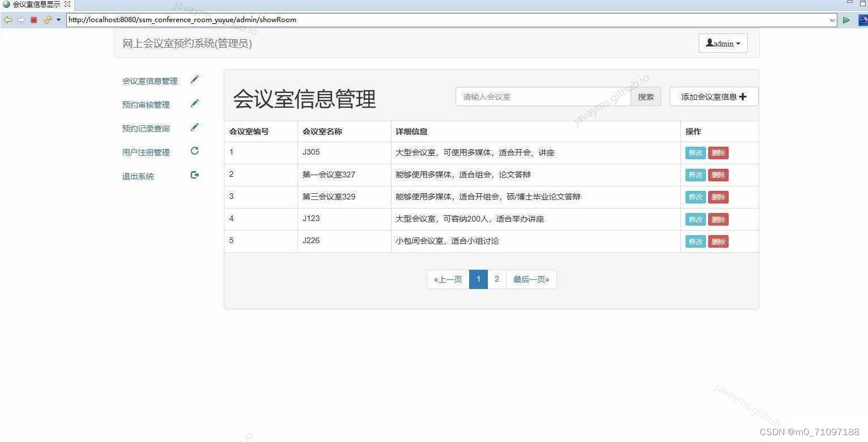Focus the 请输入会议室 search field

[x=543, y=97]
